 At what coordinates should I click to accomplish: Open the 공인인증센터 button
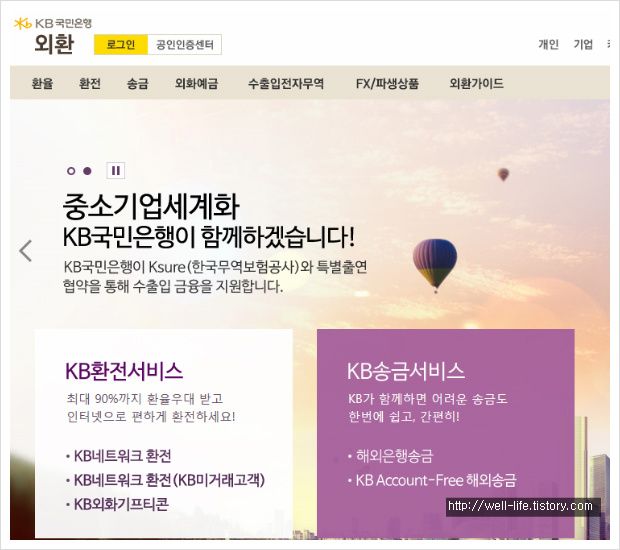[185, 45]
